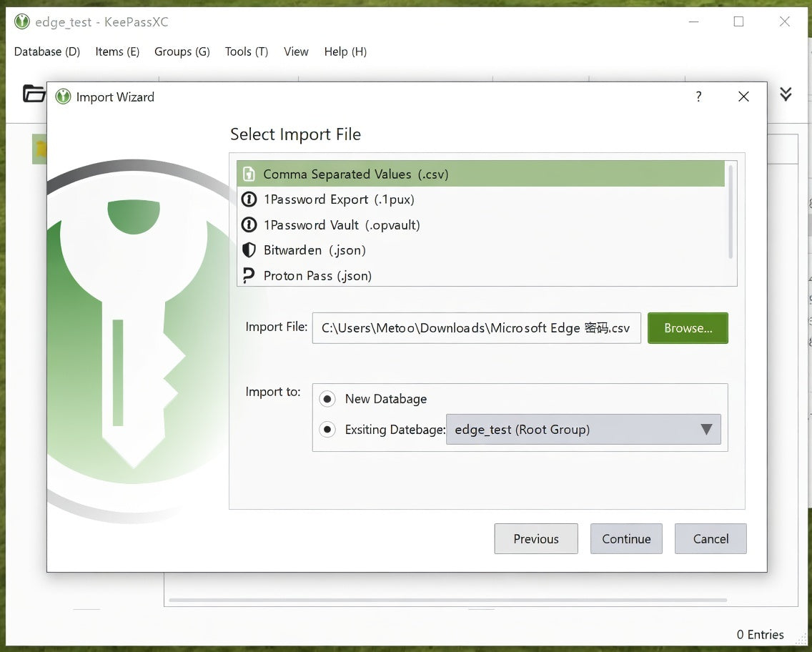Open the edge_test (Root Group) dropdown

coord(583,430)
